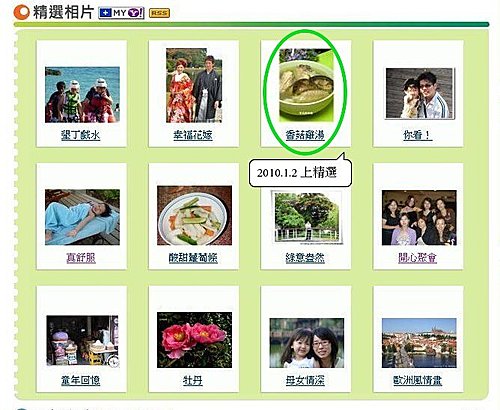Viewport: 500px width, 410px height.
Task: Follow the 真舒服 caption link
Action: click(x=81, y=258)
